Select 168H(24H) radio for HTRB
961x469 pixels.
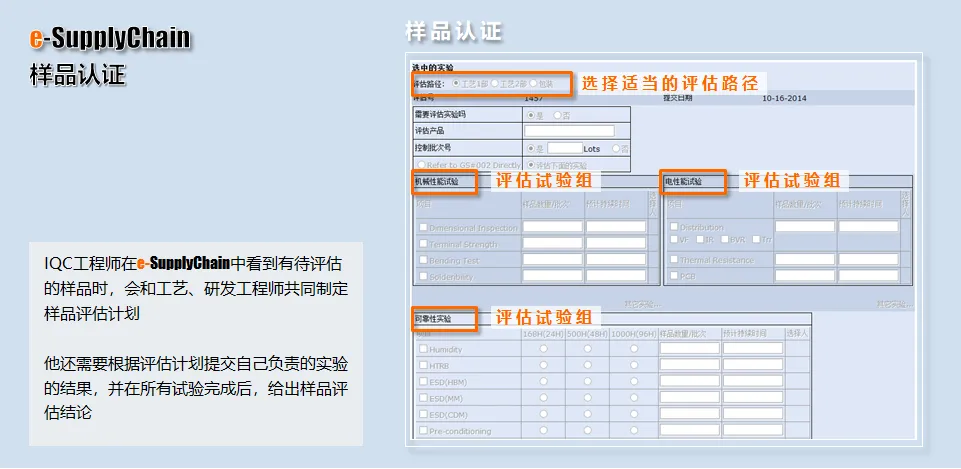pyautogui.click(x=543, y=365)
